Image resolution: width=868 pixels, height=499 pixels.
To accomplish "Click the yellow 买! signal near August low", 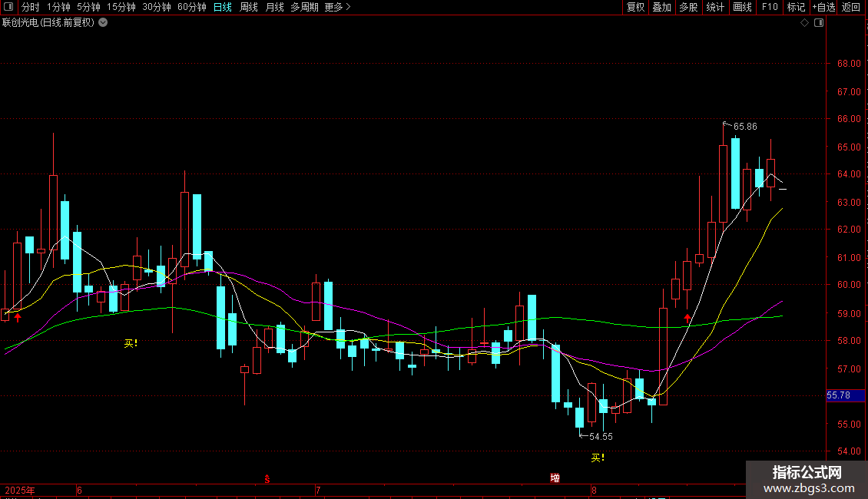I will (598, 458).
